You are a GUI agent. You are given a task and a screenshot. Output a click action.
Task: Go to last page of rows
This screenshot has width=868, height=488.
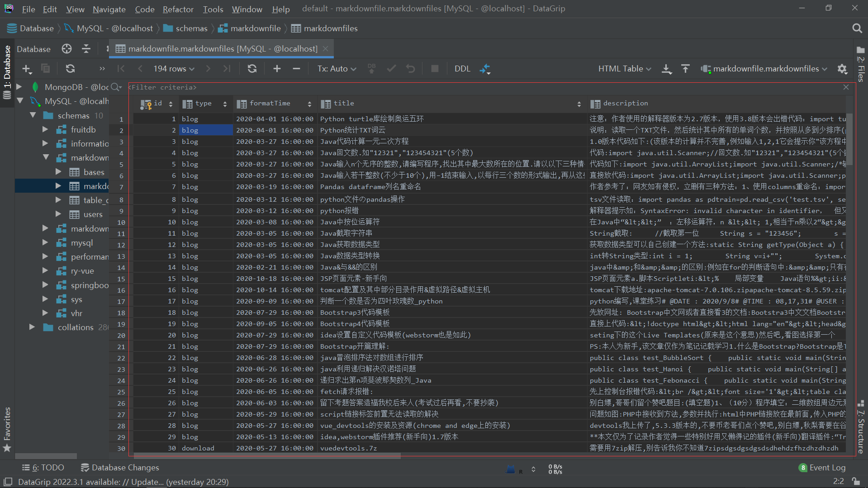pos(227,69)
